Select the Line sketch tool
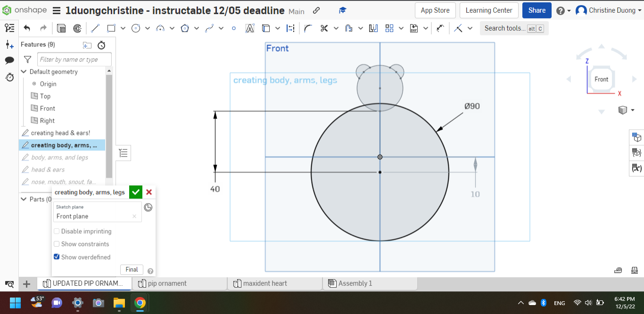This screenshot has width=644, height=314. click(95, 28)
